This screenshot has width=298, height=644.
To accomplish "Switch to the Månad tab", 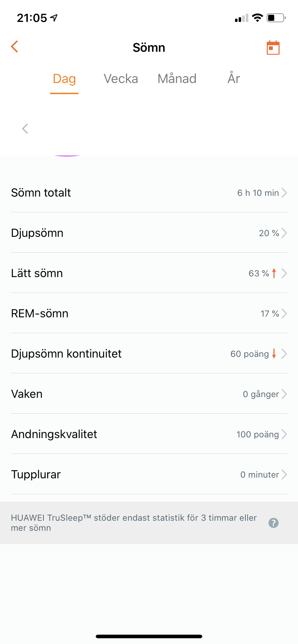I will click(177, 79).
